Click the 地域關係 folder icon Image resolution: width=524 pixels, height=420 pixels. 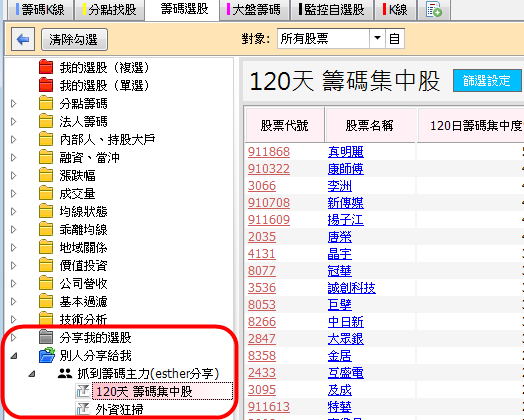[46, 248]
